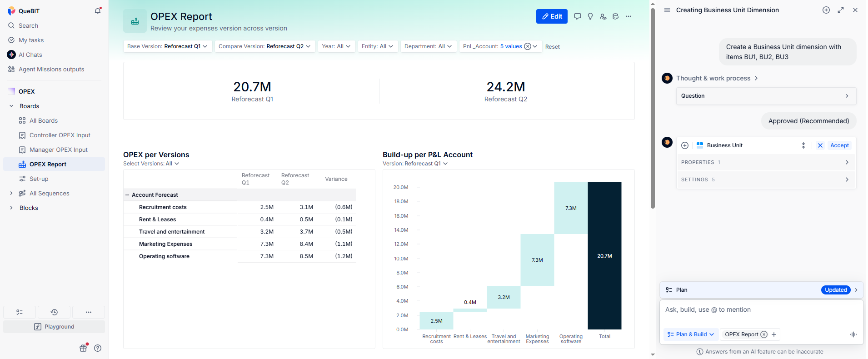The image size is (868, 359).
Task: Click the help question mark icon
Action: point(98,348)
